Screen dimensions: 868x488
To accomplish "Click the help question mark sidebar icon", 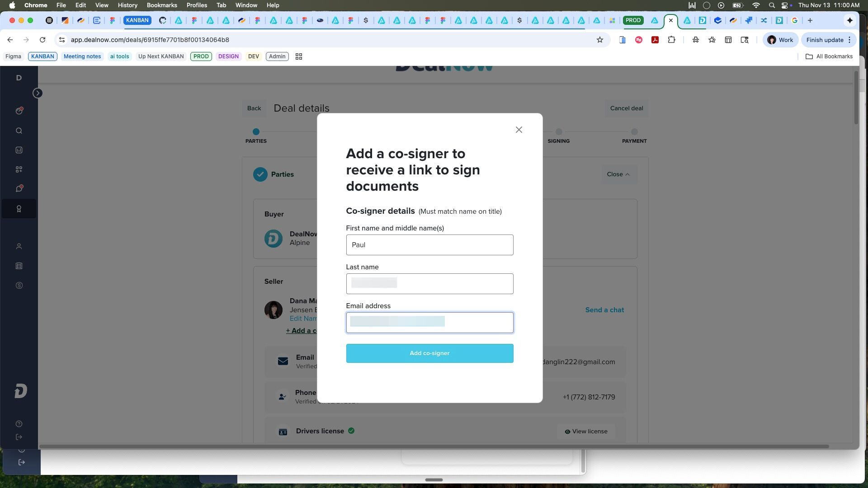I will pyautogui.click(x=19, y=424).
